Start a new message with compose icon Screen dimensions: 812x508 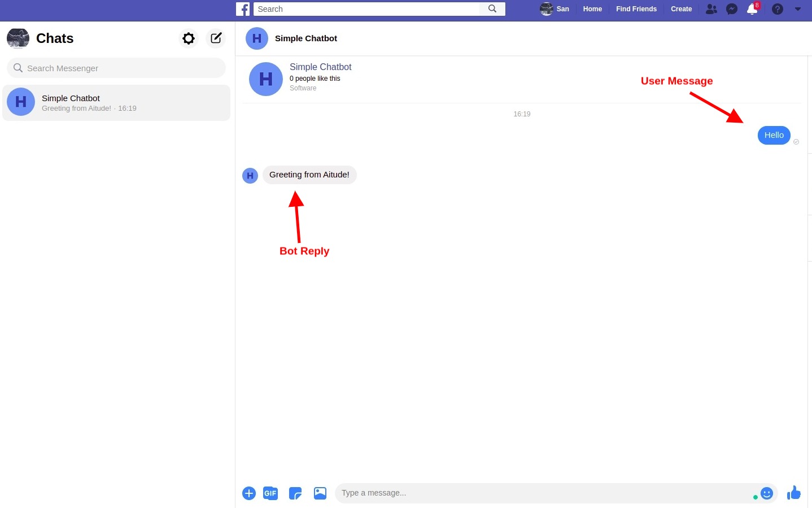click(216, 38)
